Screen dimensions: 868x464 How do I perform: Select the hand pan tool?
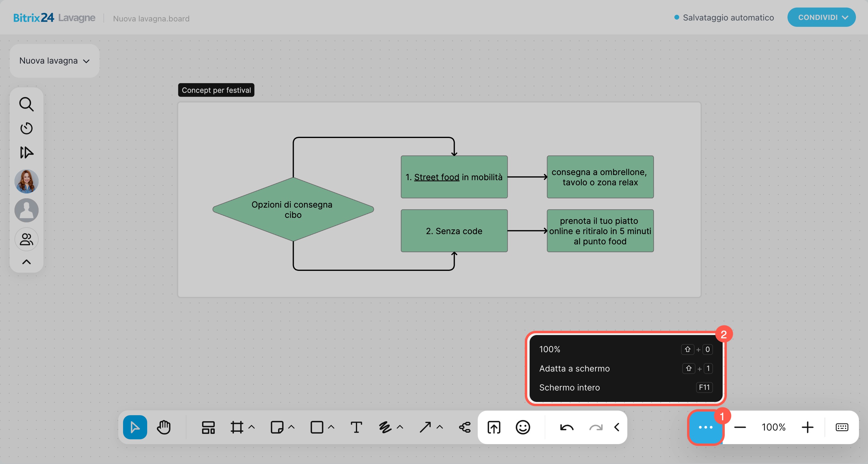pos(164,427)
